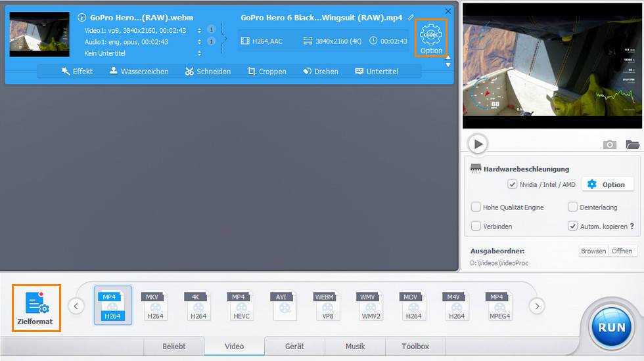644x361 pixels.
Task: Open the Croppen crop tool
Action: click(267, 72)
